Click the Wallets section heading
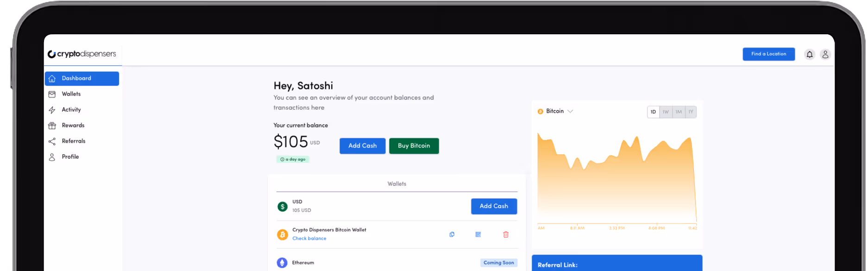868x271 pixels. (x=397, y=184)
